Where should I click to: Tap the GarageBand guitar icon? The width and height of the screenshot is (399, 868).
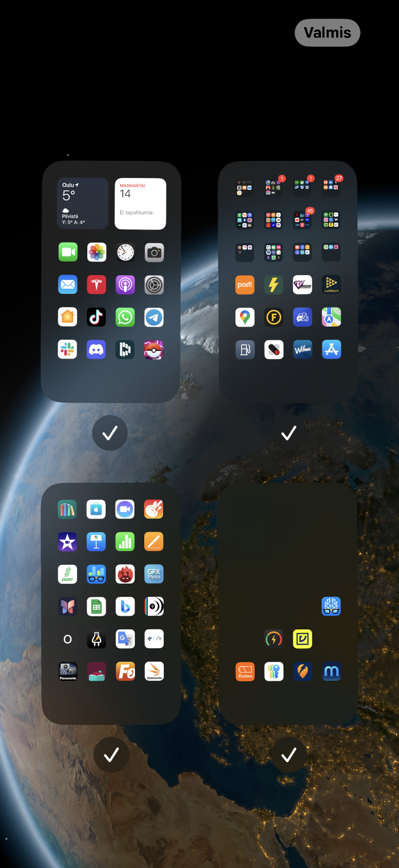[154, 509]
